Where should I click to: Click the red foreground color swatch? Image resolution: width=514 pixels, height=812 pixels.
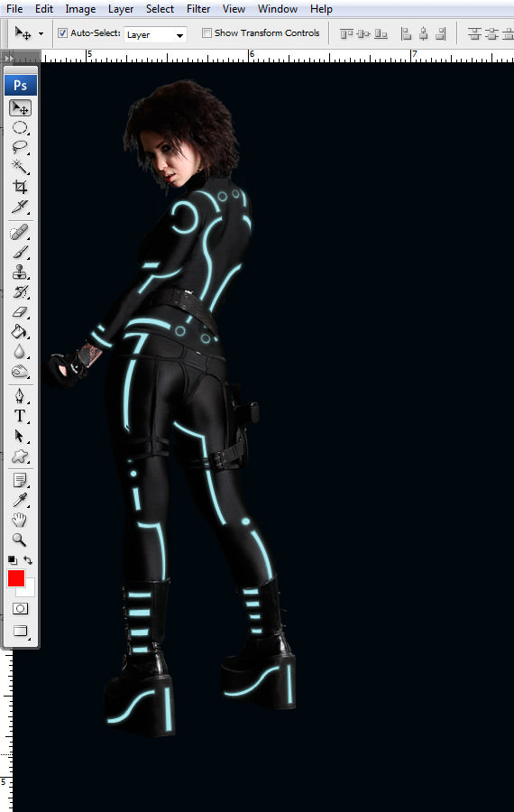pyautogui.click(x=16, y=578)
